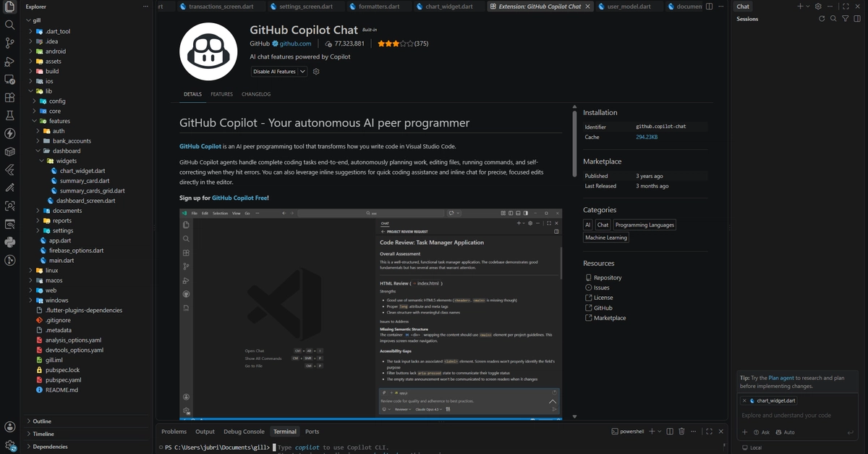Viewport: 868px width, 454px height.
Task: Click the Disable AI Features button
Action: point(274,72)
